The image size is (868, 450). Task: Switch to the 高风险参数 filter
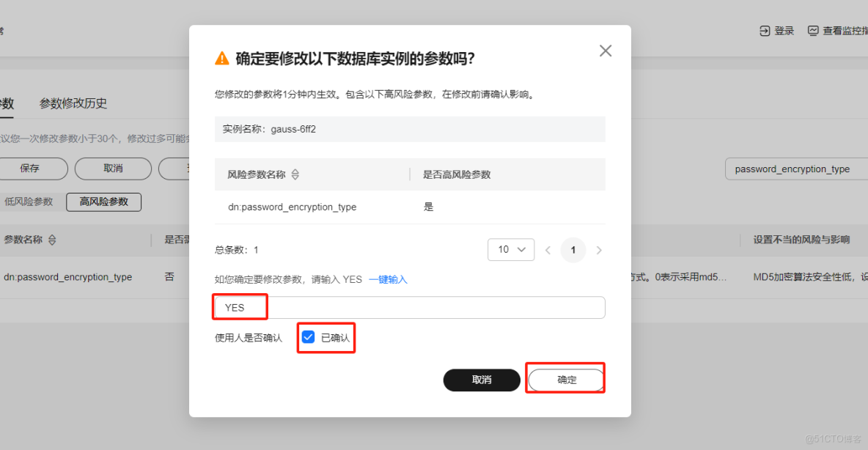(103, 202)
